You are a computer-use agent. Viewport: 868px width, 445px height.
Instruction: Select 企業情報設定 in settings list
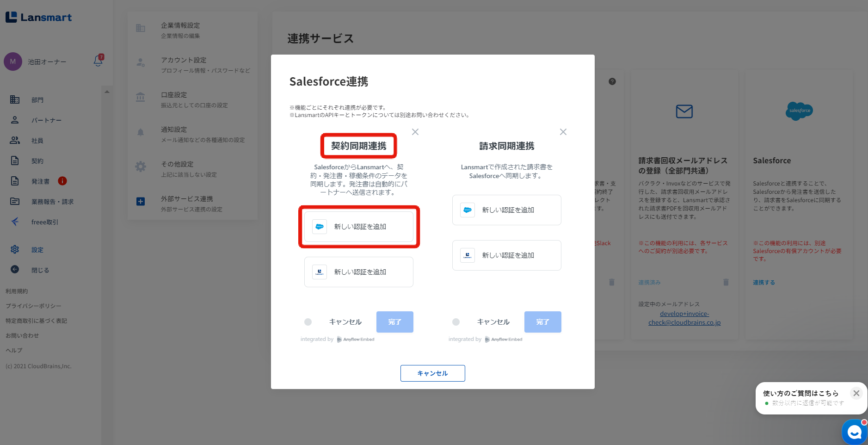[192, 30]
